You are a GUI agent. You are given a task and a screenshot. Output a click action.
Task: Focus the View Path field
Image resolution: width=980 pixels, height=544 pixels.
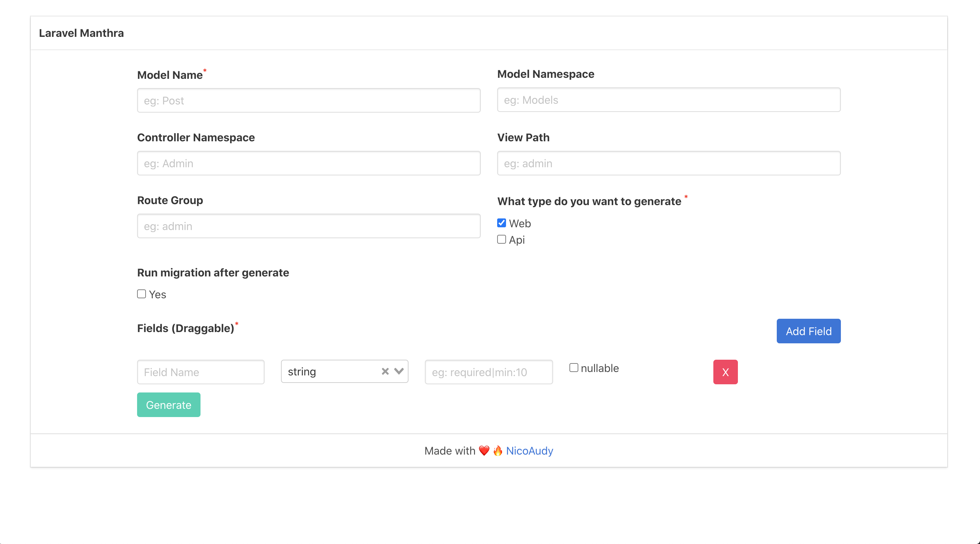668,163
